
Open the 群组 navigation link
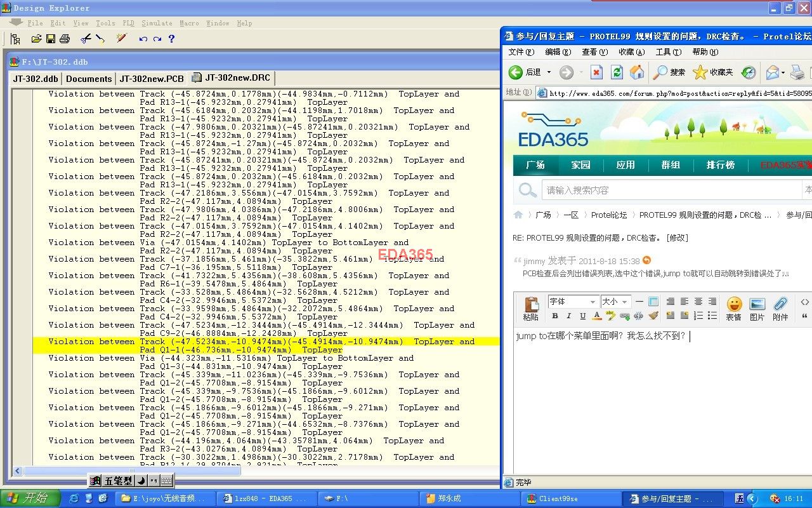(671, 165)
